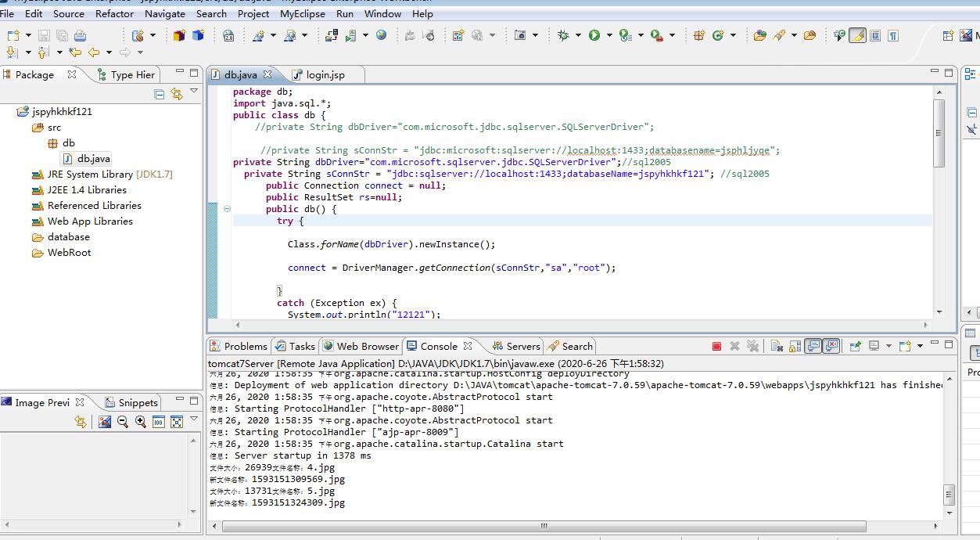Open the Search toolbar dropdown arrow

(x=794, y=35)
